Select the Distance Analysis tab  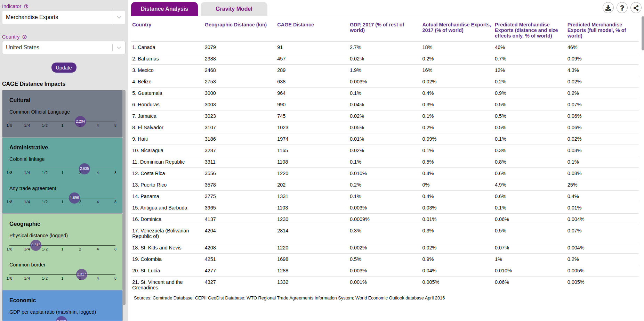(x=164, y=9)
